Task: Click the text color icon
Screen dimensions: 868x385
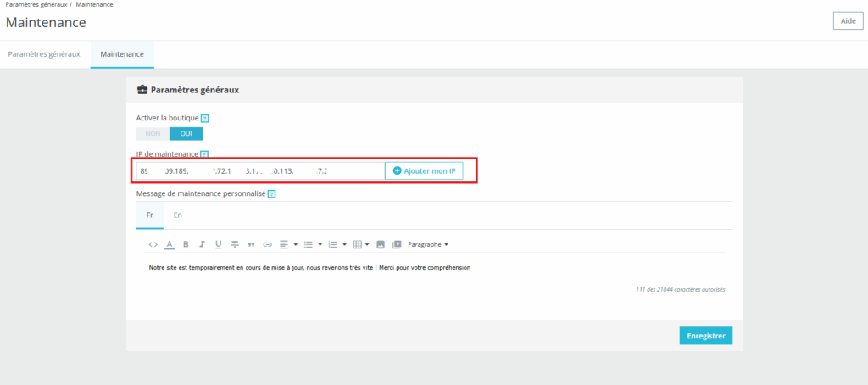Action: (169, 244)
